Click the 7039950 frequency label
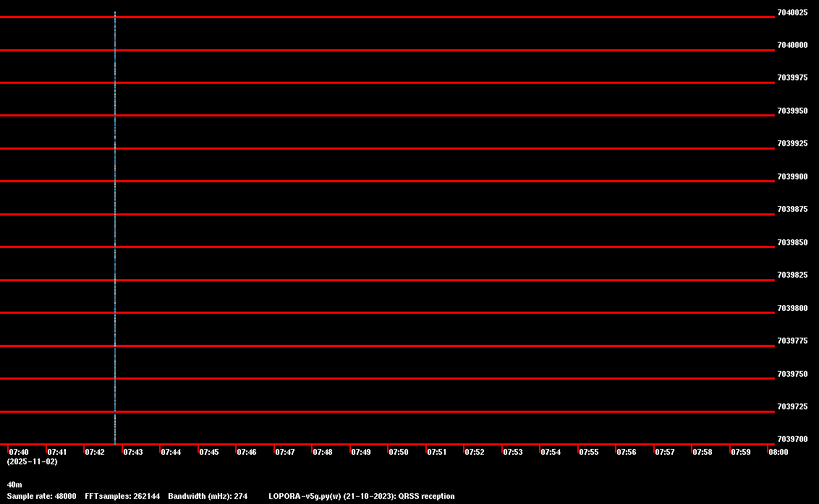The width and height of the screenshot is (819, 504). 792,111
